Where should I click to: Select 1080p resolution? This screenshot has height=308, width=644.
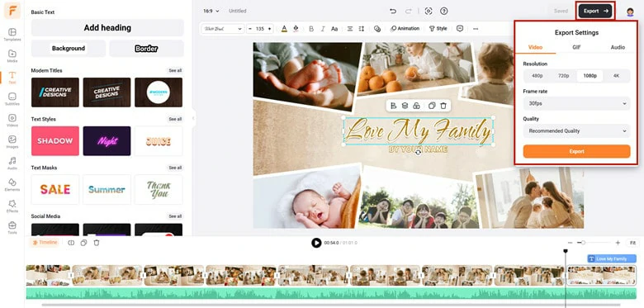(590, 76)
